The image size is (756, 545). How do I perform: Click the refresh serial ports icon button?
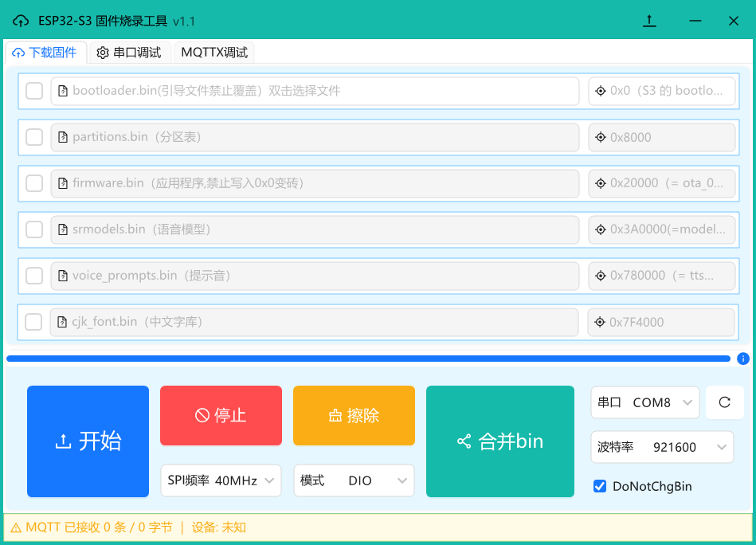(x=724, y=402)
